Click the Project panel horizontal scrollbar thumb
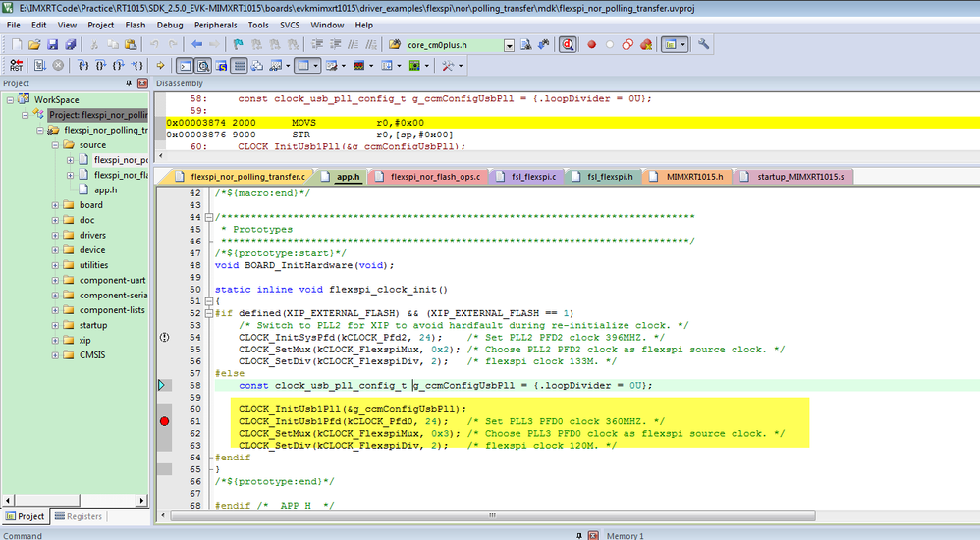Viewport: 980px width, 540px height. [47, 500]
